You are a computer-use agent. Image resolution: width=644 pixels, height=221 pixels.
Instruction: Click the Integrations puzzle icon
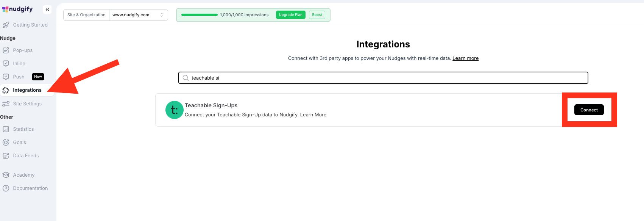point(6,90)
